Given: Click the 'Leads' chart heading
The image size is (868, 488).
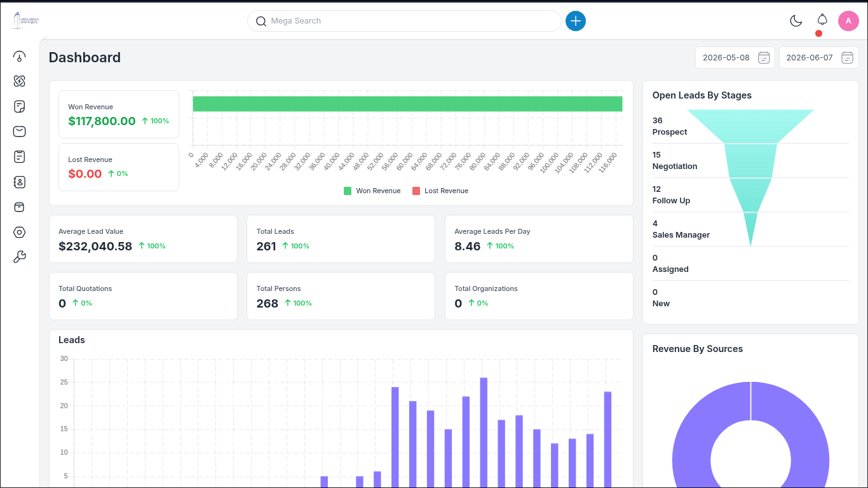Looking at the screenshot, I should [x=72, y=340].
